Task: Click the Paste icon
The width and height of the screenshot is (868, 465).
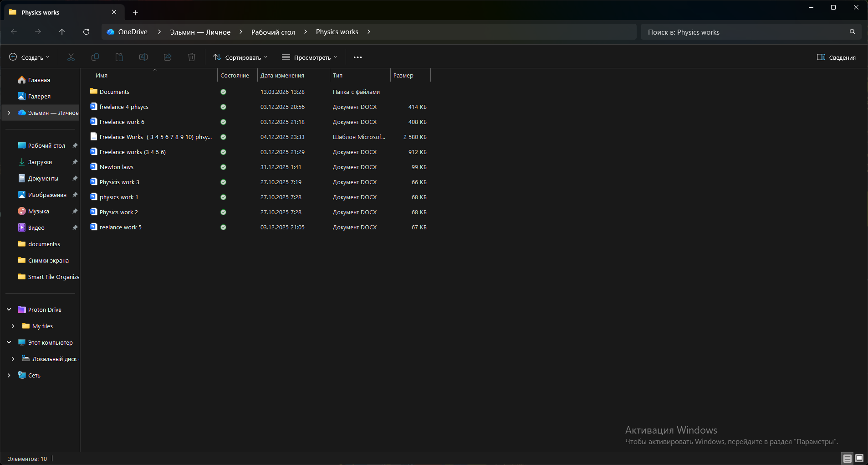Action: point(119,57)
